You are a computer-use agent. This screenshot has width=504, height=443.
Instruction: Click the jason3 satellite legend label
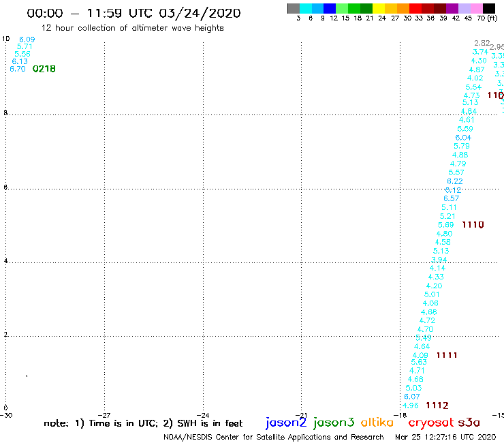pos(334,423)
